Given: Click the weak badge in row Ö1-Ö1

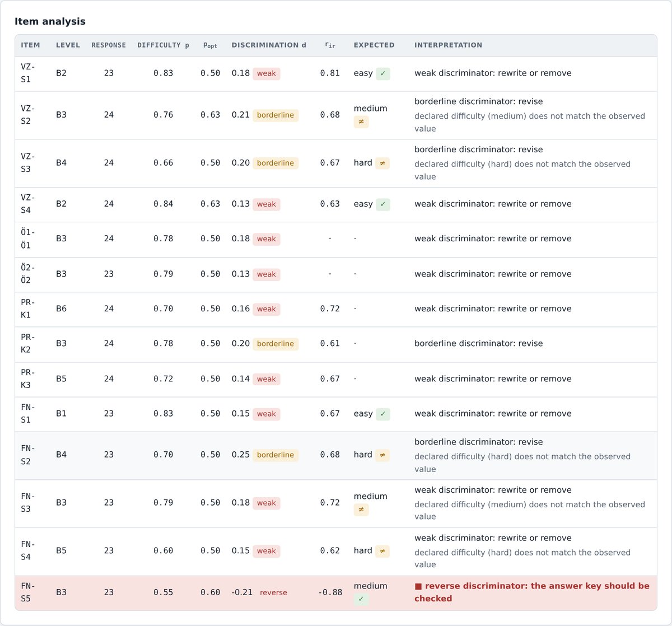Looking at the screenshot, I should pyautogui.click(x=267, y=239).
